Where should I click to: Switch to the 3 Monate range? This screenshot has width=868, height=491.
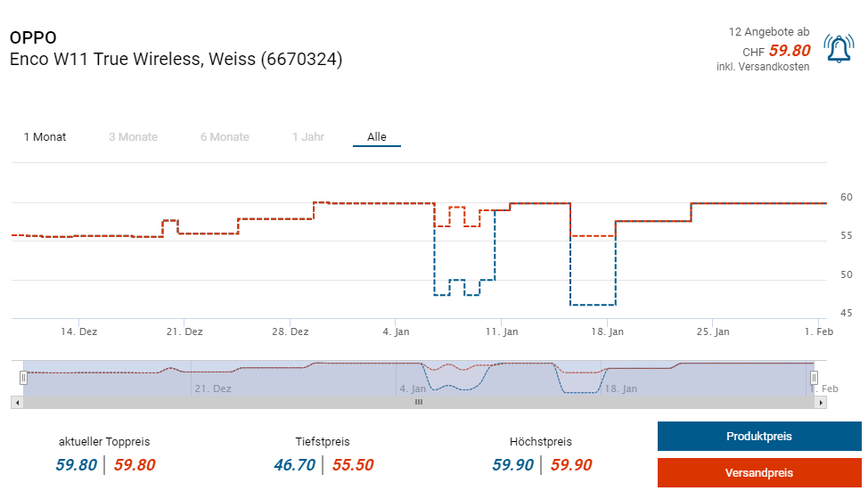click(133, 137)
